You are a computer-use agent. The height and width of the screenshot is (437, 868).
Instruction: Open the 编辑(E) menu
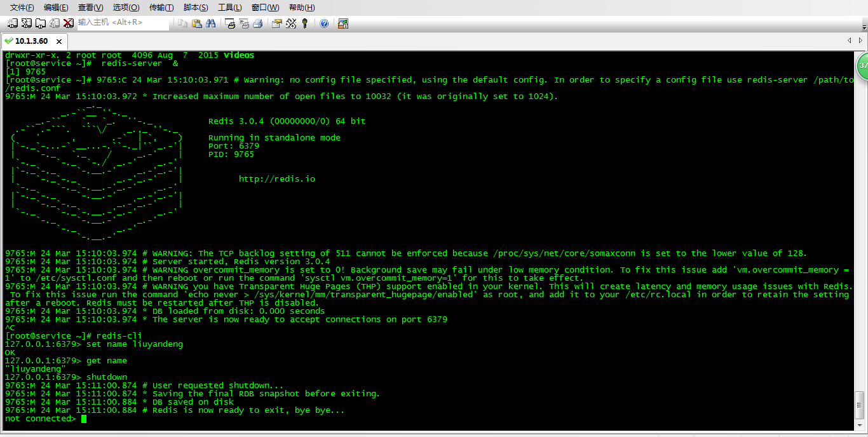tap(56, 8)
